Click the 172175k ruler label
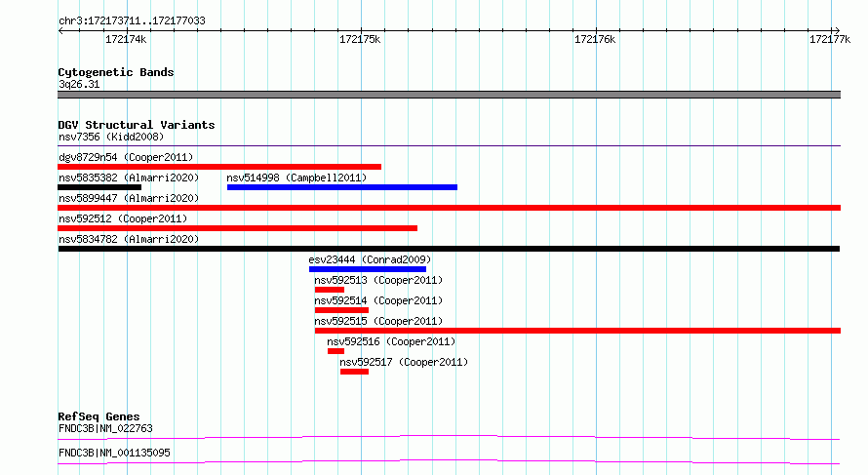This screenshot has width=868, height=475. pyautogui.click(x=360, y=39)
